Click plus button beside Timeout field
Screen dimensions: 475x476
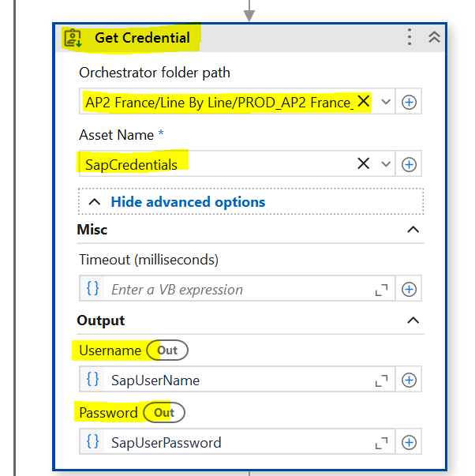pos(409,290)
